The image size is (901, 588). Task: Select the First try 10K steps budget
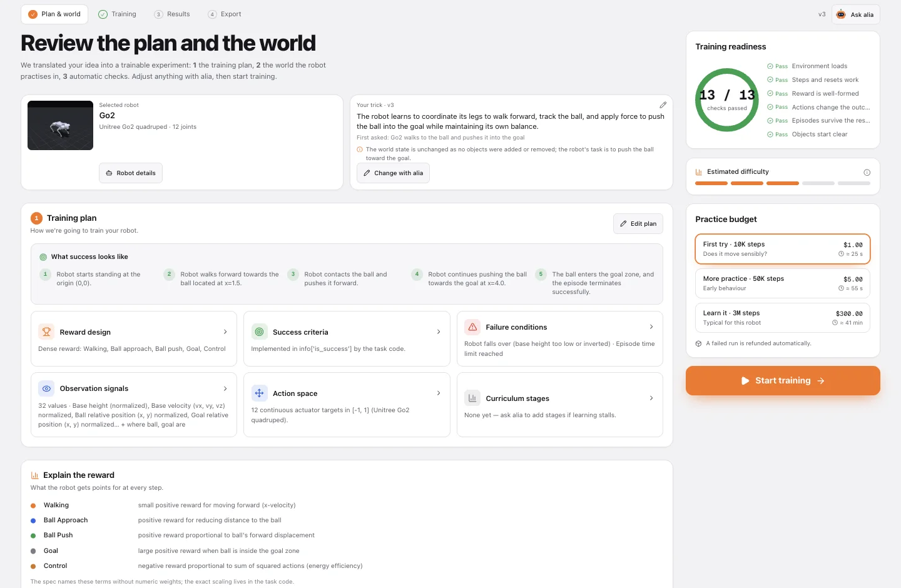(783, 249)
